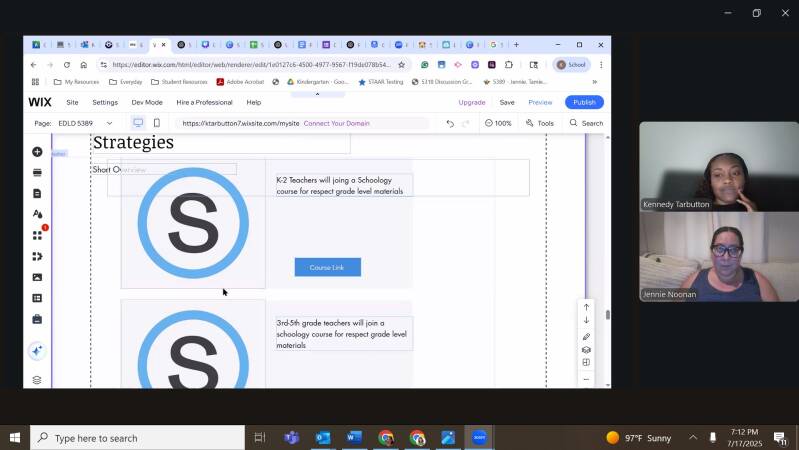Open the Media image icon in the sidebar
799x450 pixels.
point(37,277)
